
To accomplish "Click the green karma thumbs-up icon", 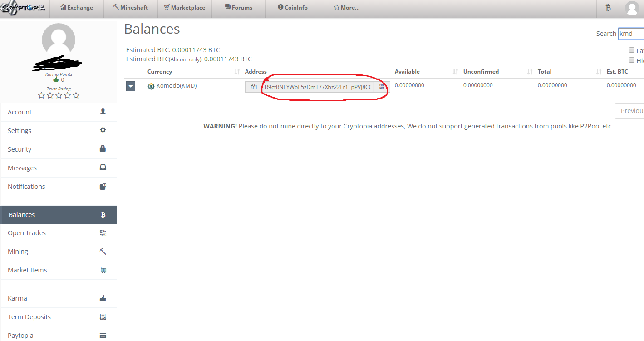I will [x=56, y=80].
